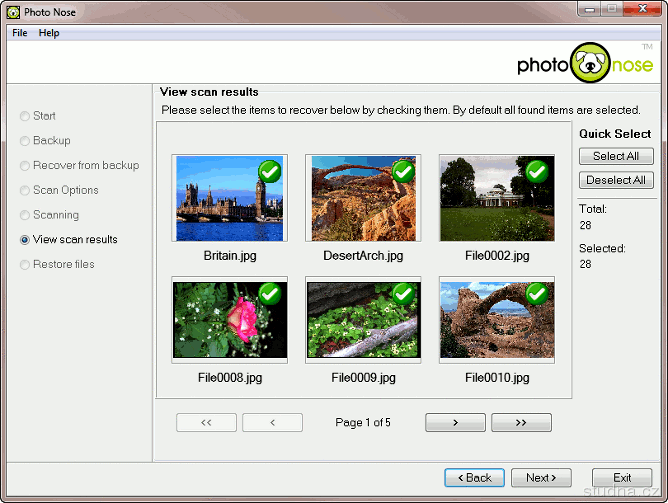Select the File0002.jpg house thumbnail
The height and width of the screenshot is (503, 668).
(x=497, y=198)
